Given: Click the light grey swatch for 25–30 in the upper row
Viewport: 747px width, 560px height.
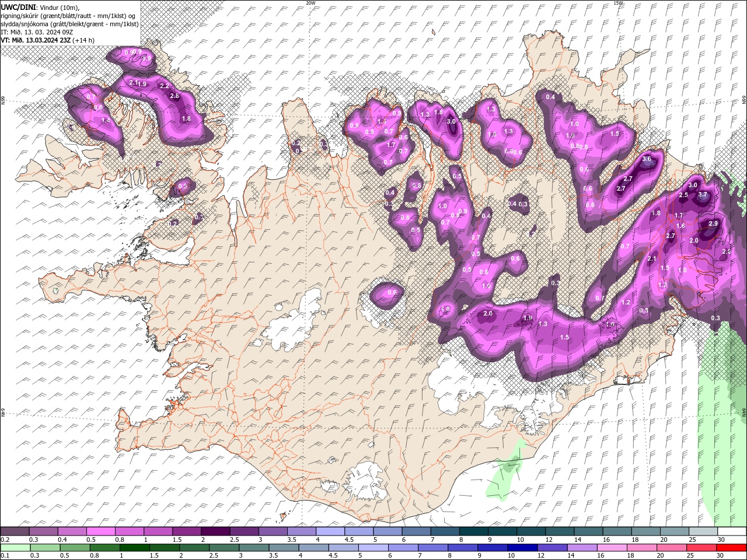Looking at the screenshot, I should 703,531.
